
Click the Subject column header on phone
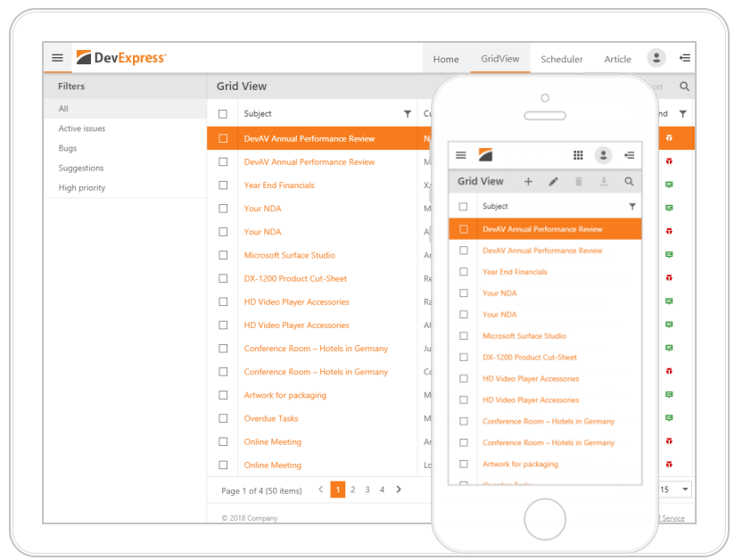495,207
